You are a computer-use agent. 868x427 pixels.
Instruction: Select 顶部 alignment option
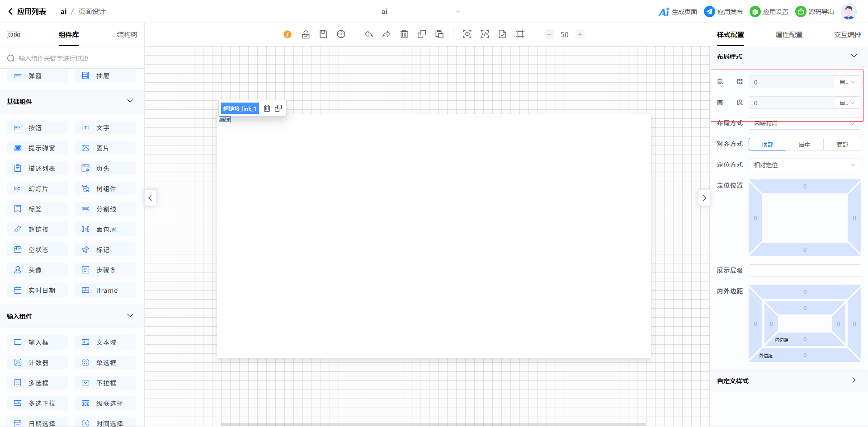[x=767, y=145]
